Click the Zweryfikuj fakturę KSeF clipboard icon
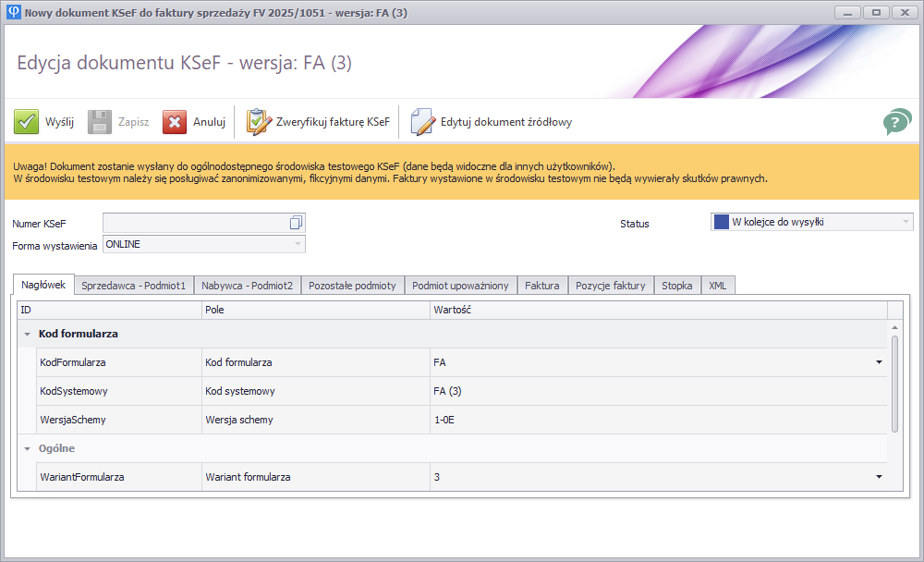The height and width of the screenshot is (562, 924). [258, 122]
